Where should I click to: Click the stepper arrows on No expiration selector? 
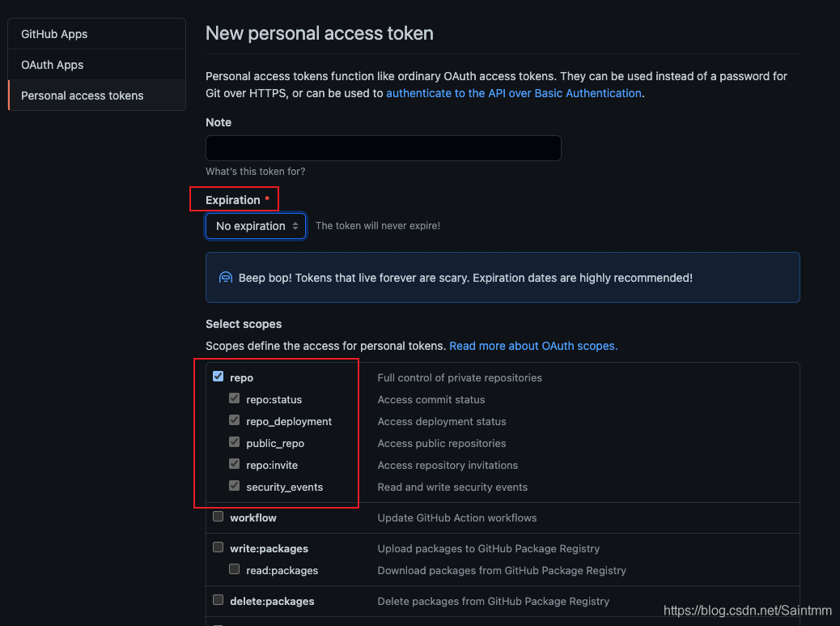click(x=295, y=226)
